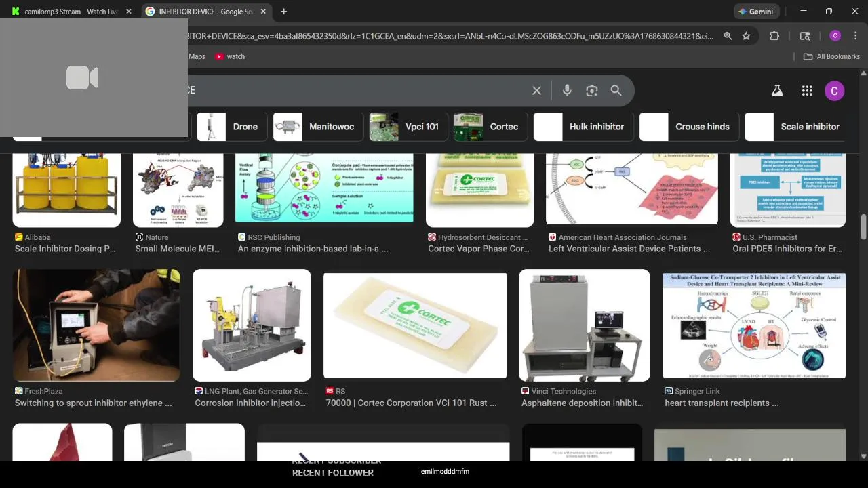Open RSC Publishing enzyme assay image
The height and width of the screenshot is (488, 868).
(324, 188)
